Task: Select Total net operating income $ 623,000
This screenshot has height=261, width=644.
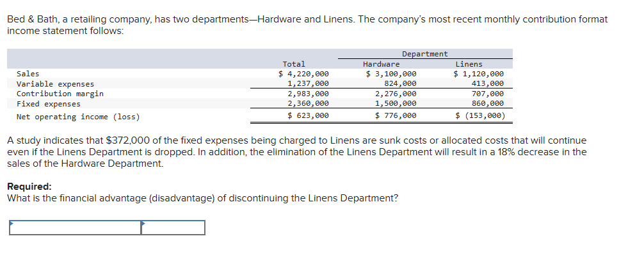Action: pyautogui.click(x=308, y=115)
